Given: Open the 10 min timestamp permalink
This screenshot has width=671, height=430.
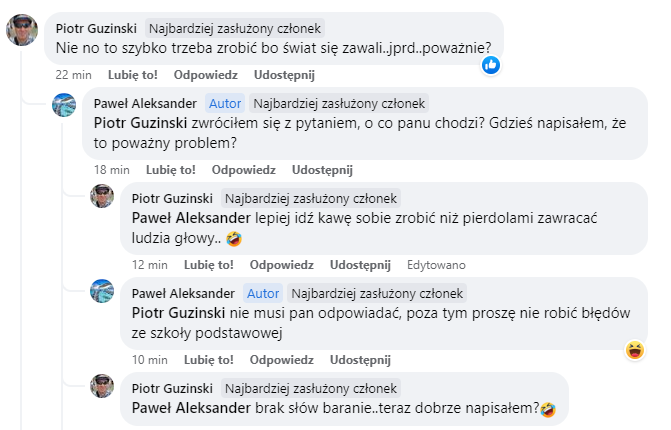Looking at the screenshot, I should click(150, 359).
